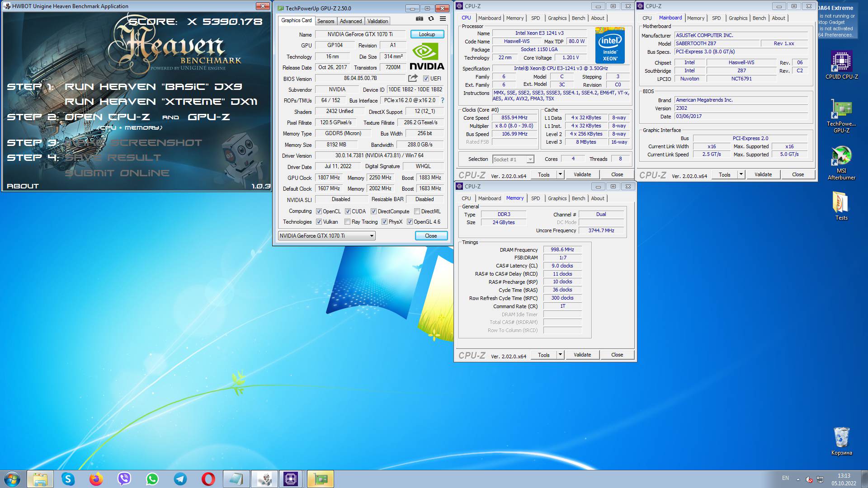The width and height of the screenshot is (868, 488).
Task: Toggle the Vulkan checkbox
Action: pos(319,222)
